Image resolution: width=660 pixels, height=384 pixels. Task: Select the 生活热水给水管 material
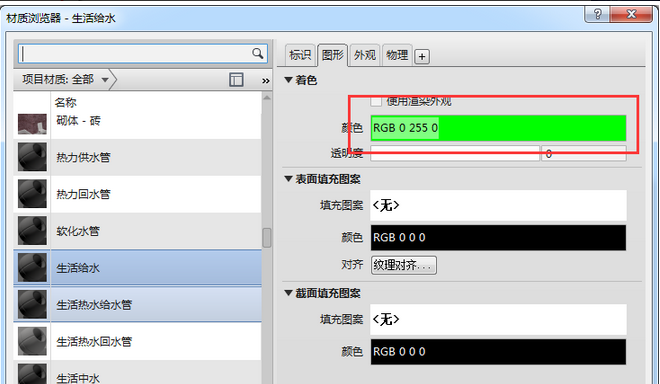pyautogui.click(x=137, y=304)
